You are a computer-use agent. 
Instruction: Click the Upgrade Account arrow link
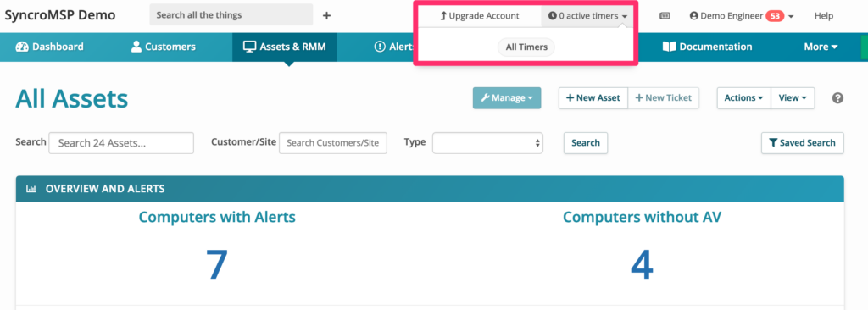point(480,16)
